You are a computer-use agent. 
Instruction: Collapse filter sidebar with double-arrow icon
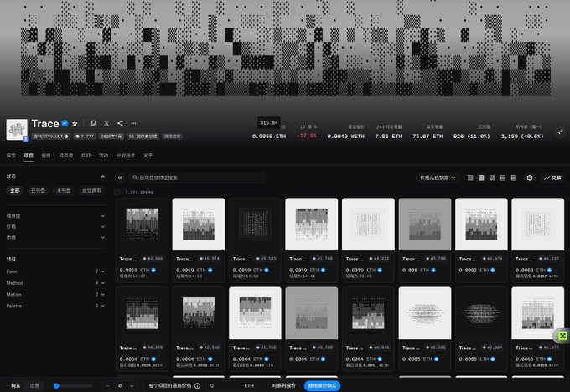click(120, 178)
